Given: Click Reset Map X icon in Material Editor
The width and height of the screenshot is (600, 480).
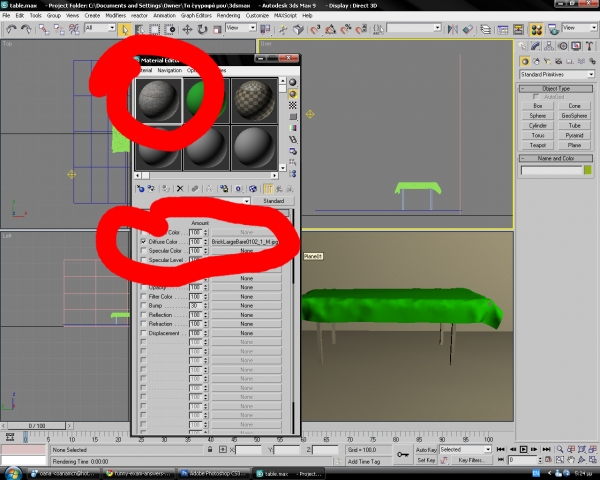Looking at the screenshot, I should 180,189.
